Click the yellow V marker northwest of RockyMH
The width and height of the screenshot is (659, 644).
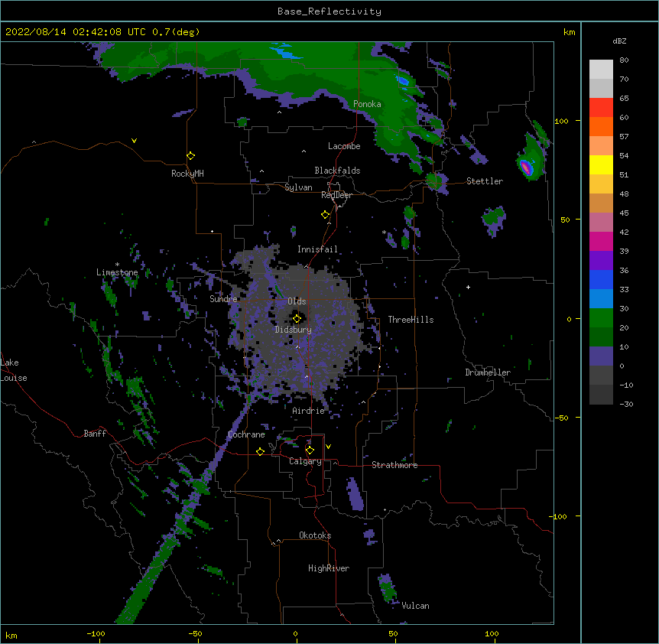pyautogui.click(x=134, y=141)
